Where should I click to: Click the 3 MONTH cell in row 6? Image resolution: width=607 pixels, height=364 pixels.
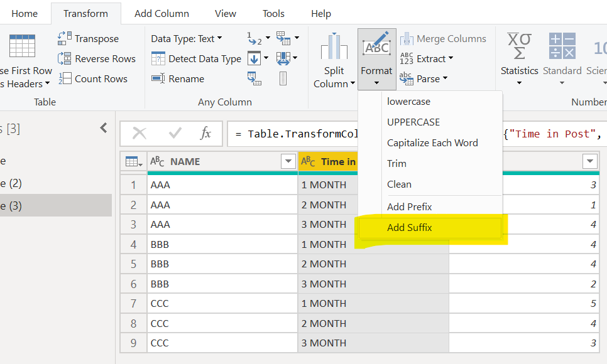(374, 284)
